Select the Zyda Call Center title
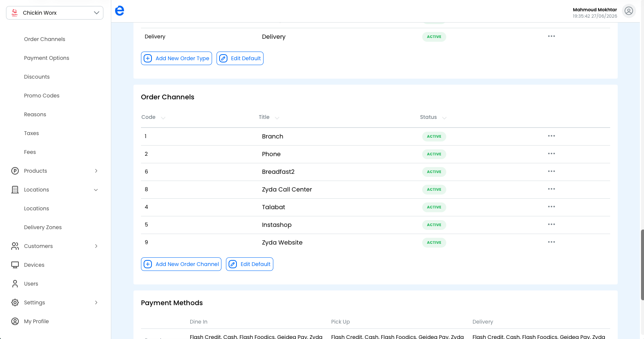The height and width of the screenshot is (339, 644). (287, 190)
